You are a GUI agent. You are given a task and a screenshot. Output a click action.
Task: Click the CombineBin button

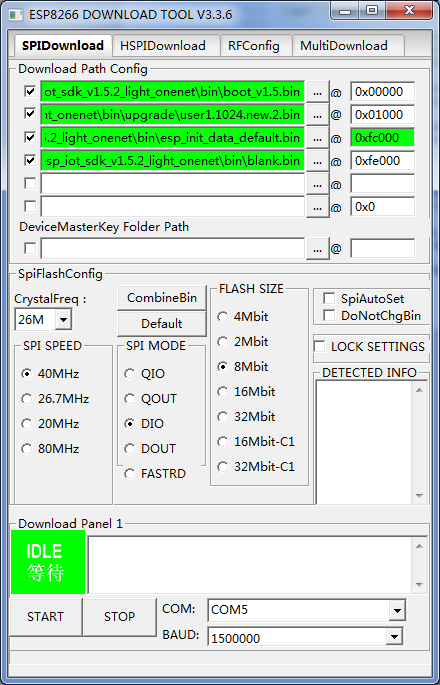coord(162,298)
